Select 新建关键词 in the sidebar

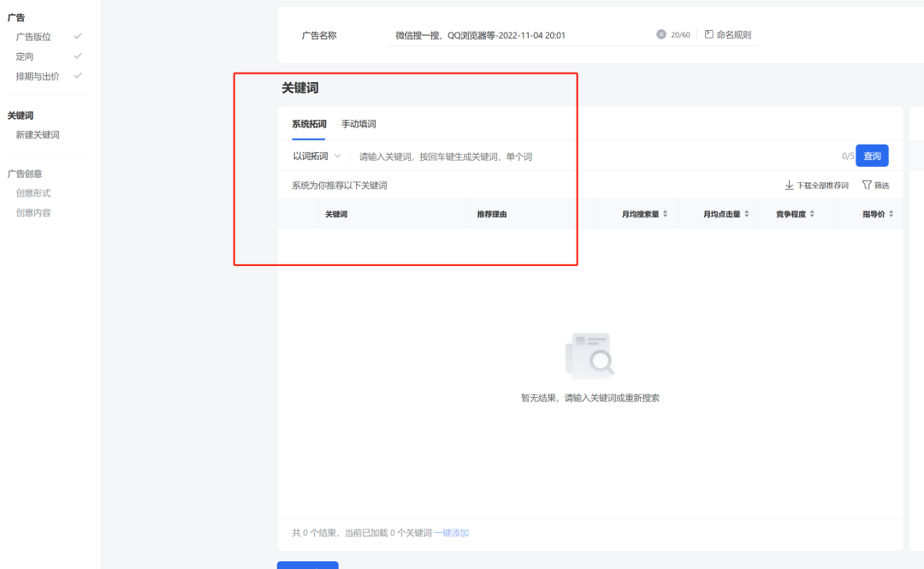click(38, 135)
